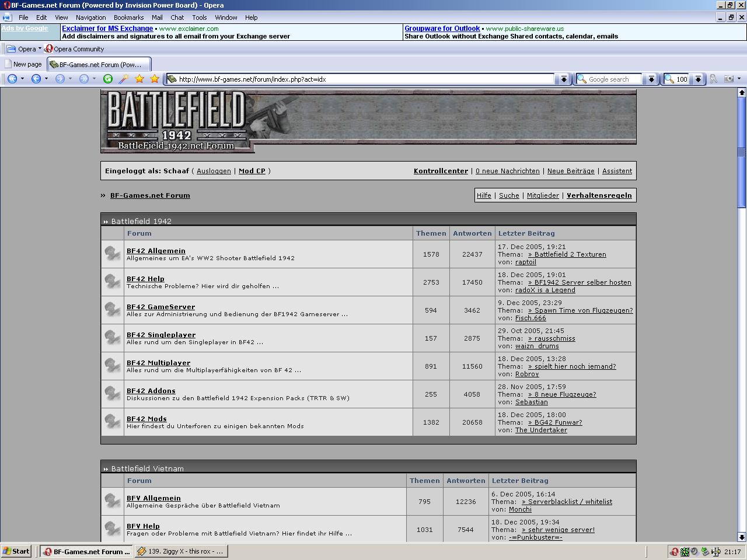This screenshot has width=747, height=560.
Task: Open the camera button dropdown arrow
Action: coord(739,79)
